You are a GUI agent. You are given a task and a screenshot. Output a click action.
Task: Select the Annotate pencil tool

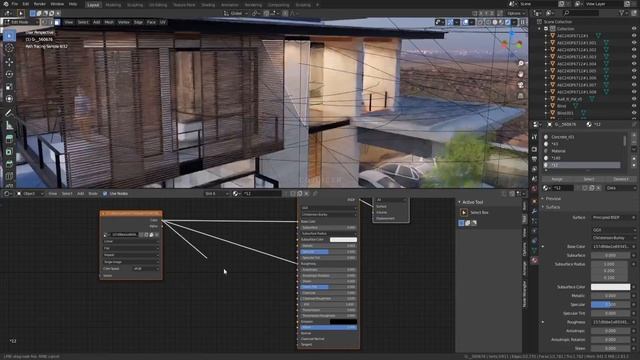(9, 113)
